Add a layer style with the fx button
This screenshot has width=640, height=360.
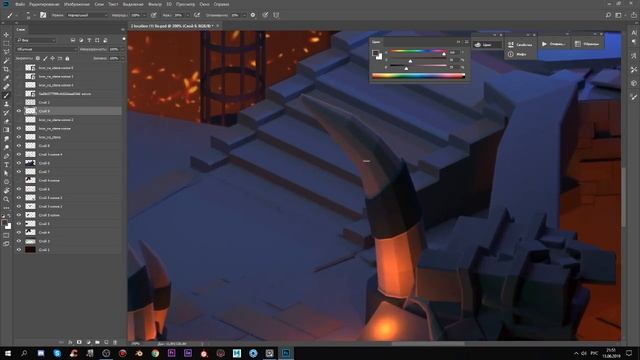pyautogui.click(x=70, y=342)
